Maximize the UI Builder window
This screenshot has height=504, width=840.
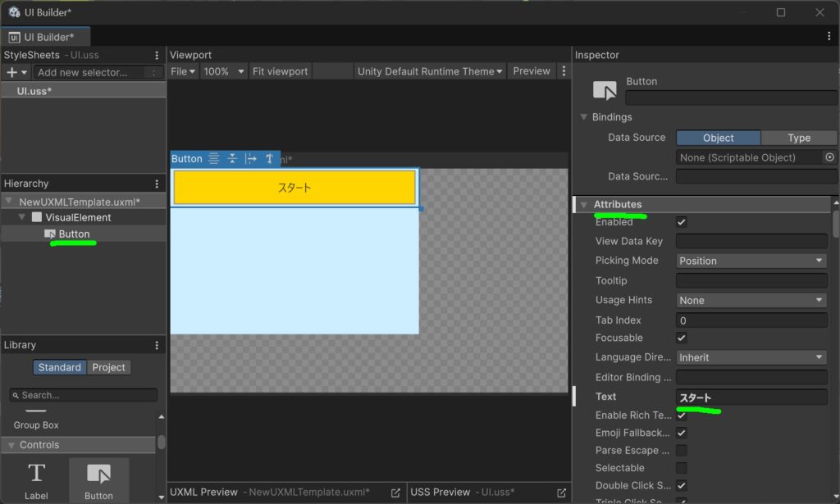click(x=781, y=12)
